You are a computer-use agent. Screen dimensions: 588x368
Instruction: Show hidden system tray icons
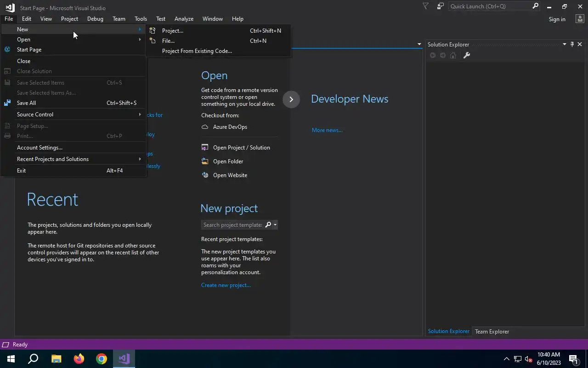click(507, 359)
